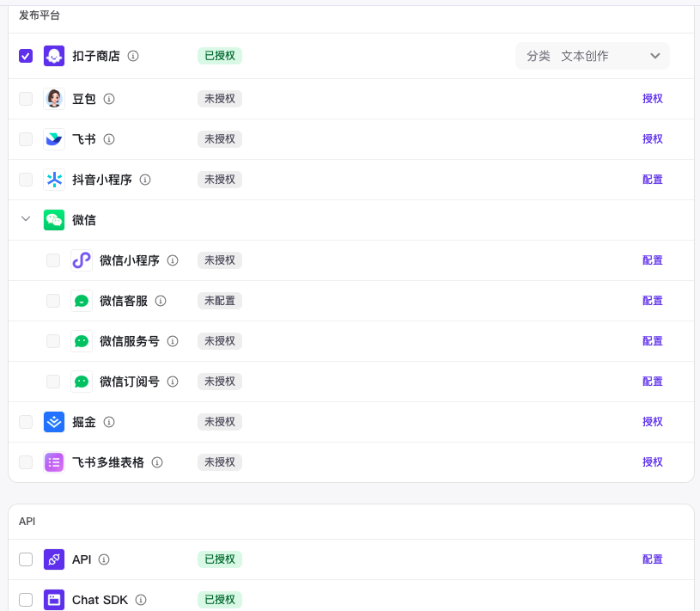
Task: Open info tooltip next to 扣子商店
Action: pyautogui.click(x=133, y=56)
